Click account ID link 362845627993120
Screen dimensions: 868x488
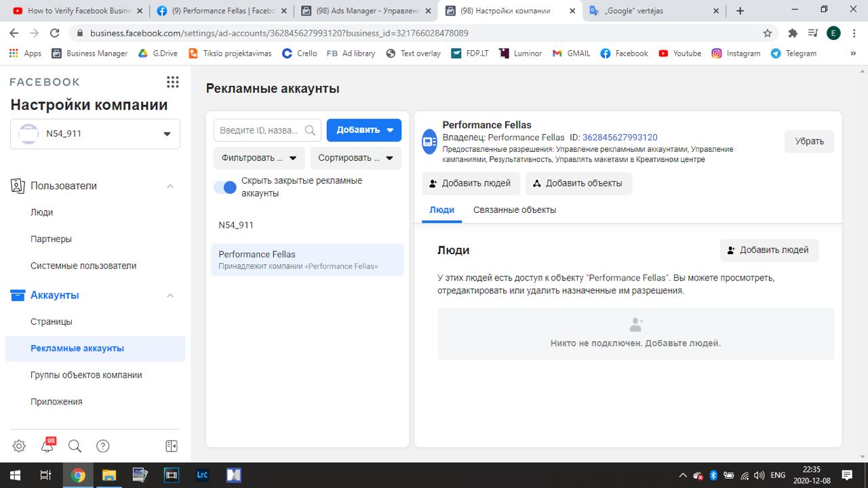tap(620, 138)
